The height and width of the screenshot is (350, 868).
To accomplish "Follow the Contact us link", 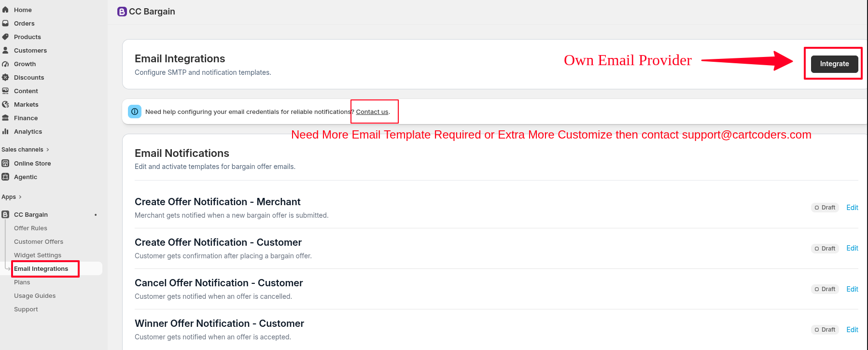I will (372, 112).
